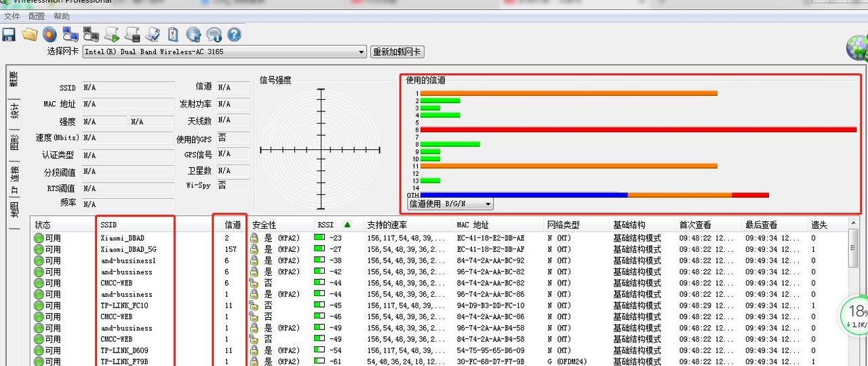This screenshot has width=868, height=366.
Task: Sort by the 网络类型 column header
Action: [x=576, y=225]
